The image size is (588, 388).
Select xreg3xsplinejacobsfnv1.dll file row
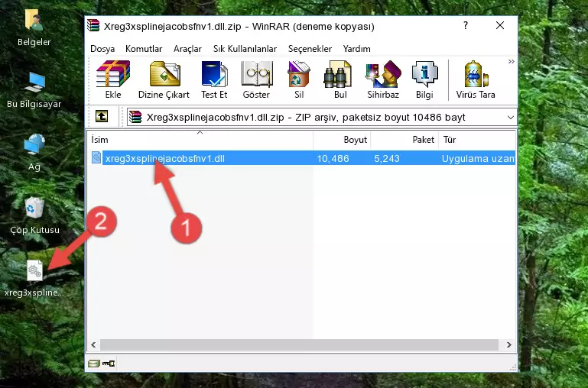click(303, 158)
